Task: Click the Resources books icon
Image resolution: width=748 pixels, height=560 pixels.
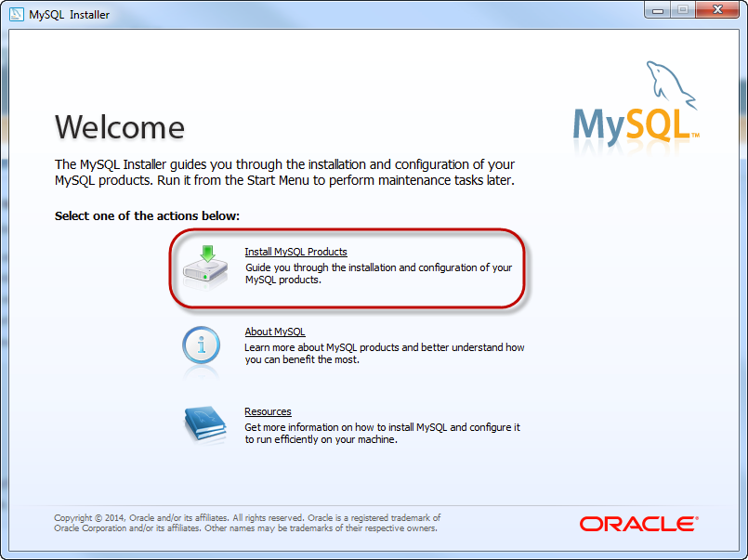Action: click(203, 425)
